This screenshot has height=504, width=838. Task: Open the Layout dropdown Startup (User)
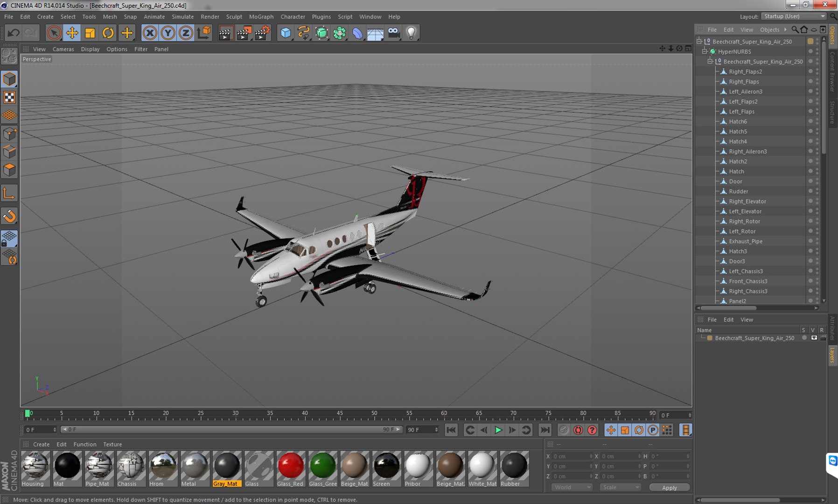794,16
